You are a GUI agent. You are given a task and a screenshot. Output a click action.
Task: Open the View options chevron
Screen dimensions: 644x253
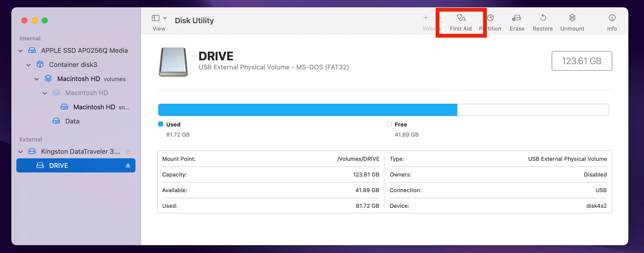pos(165,18)
